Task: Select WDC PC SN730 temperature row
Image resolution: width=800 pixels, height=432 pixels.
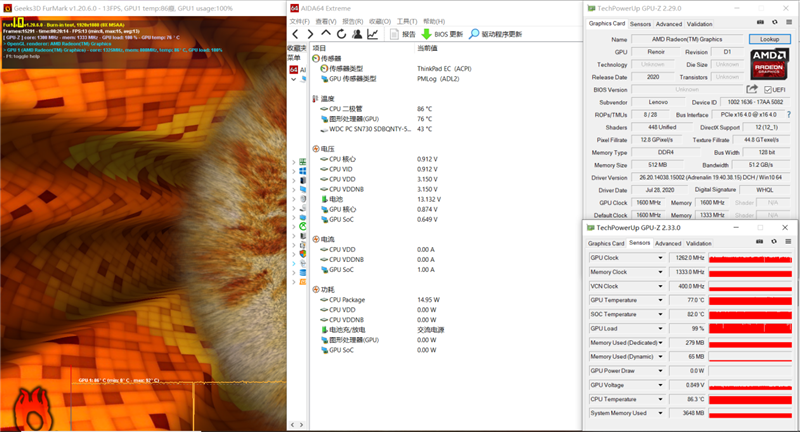Action: 376,129
